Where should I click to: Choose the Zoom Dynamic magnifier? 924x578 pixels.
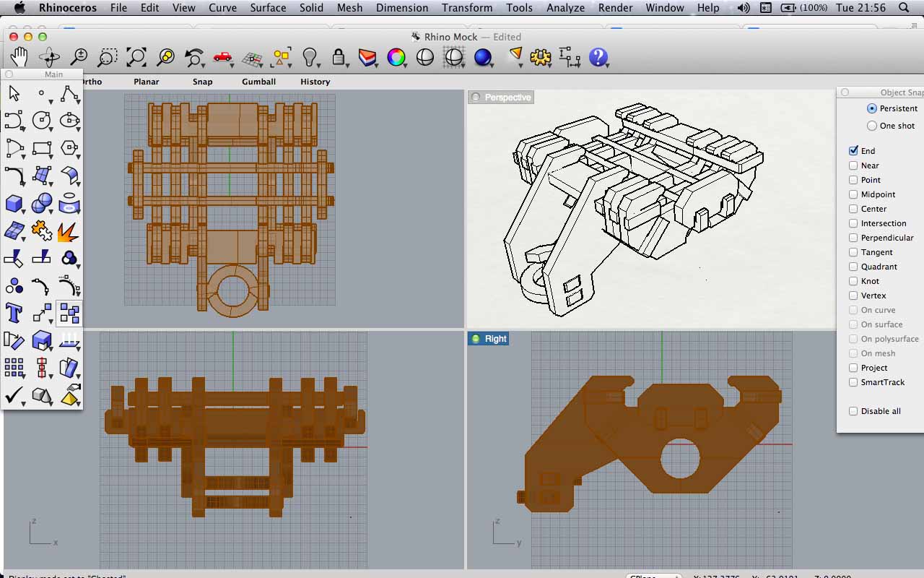(78, 57)
